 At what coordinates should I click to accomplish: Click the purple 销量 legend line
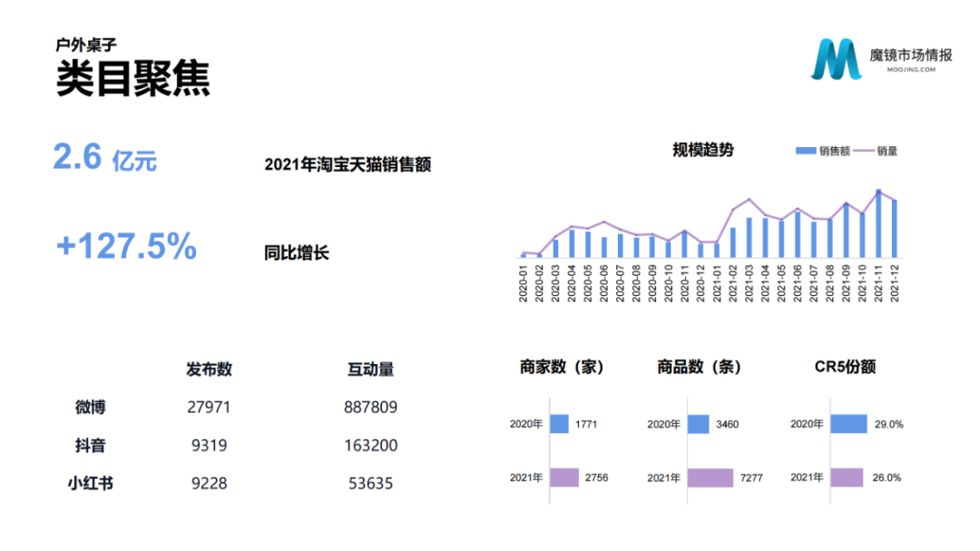pyautogui.click(x=863, y=151)
